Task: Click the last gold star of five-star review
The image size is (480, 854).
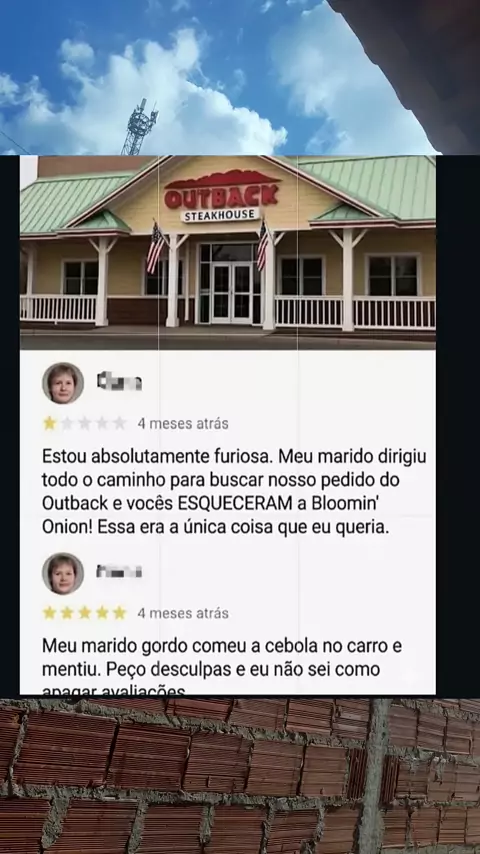Action: [x=119, y=613]
